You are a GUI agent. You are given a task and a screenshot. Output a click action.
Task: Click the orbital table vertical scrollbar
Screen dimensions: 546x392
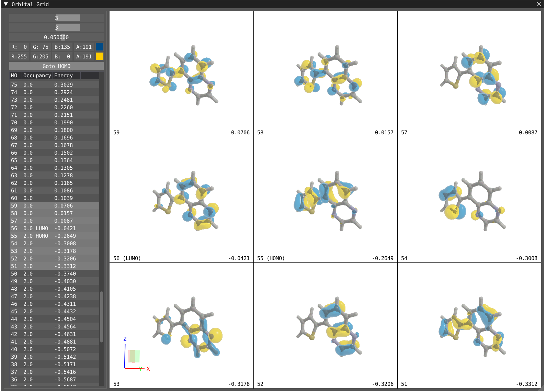tap(102, 316)
